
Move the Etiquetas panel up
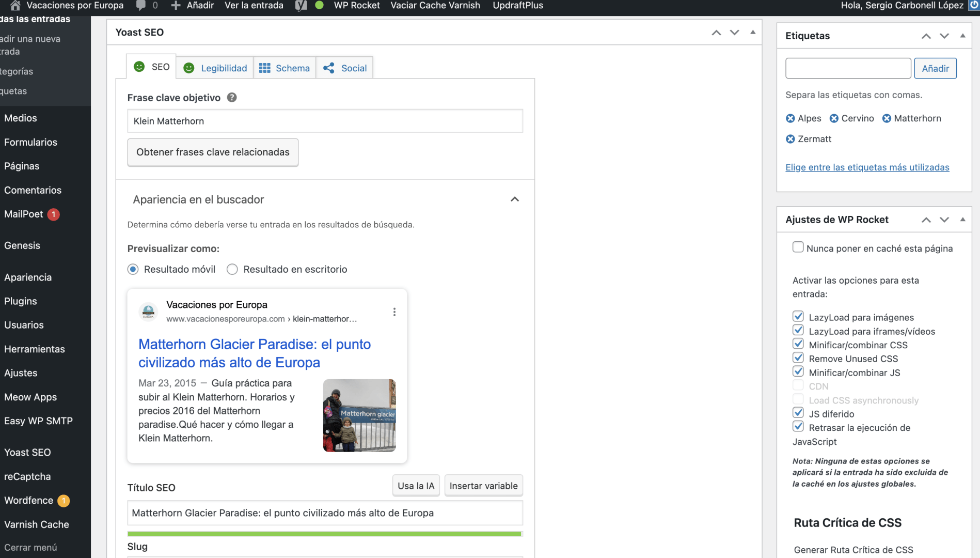[926, 36]
